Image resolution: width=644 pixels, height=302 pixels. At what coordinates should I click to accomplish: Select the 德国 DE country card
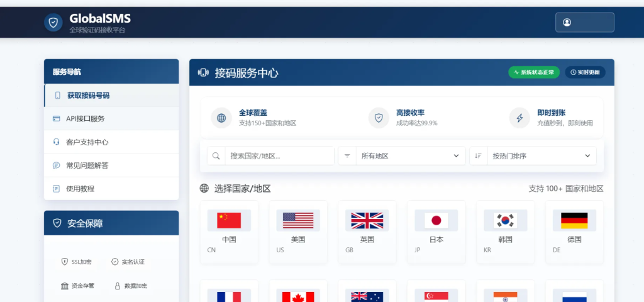(574, 232)
